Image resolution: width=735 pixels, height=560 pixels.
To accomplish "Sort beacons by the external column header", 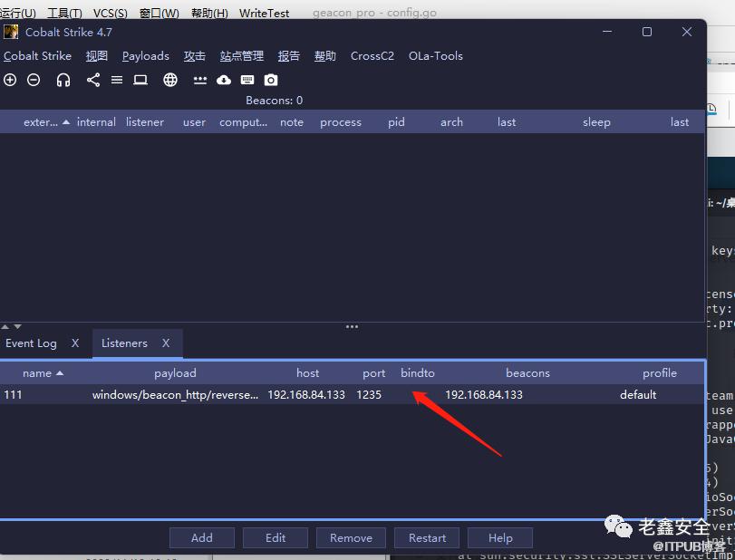I will click(x=41, y=122).
